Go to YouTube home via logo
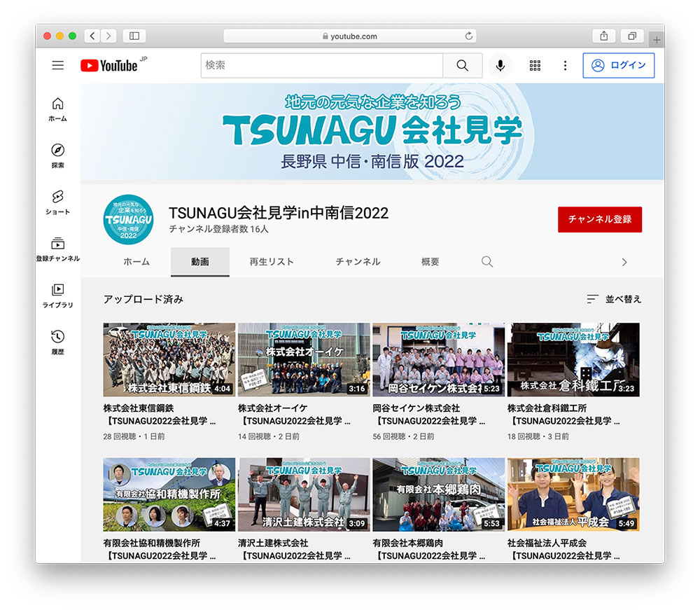 tap(109, 65)
